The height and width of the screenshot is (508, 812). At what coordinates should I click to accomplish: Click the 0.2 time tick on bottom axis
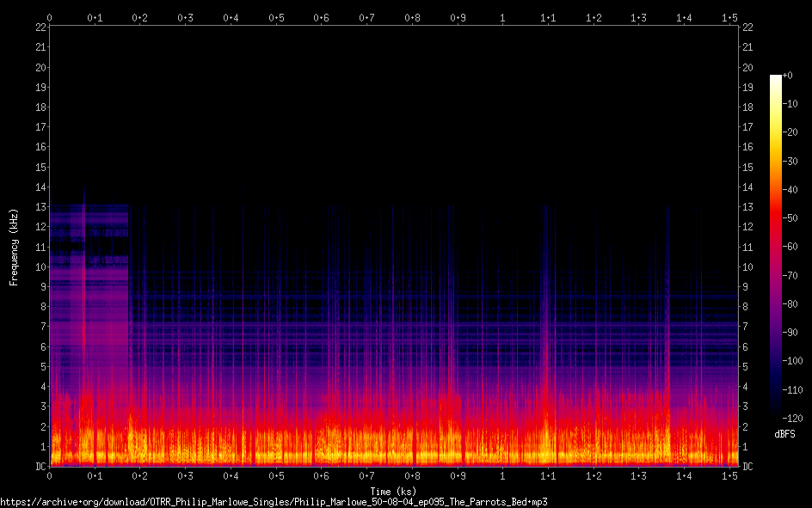(x=139, y=475)
